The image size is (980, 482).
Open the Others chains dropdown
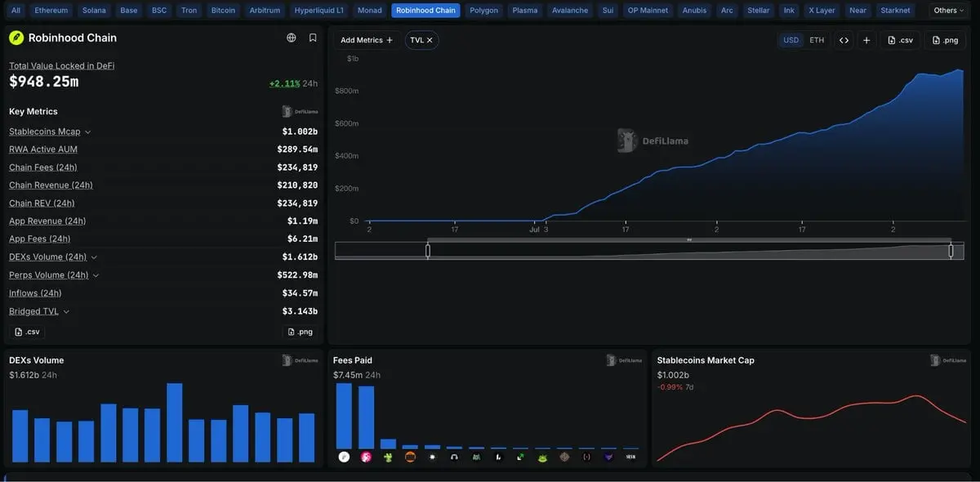(949, 11)
